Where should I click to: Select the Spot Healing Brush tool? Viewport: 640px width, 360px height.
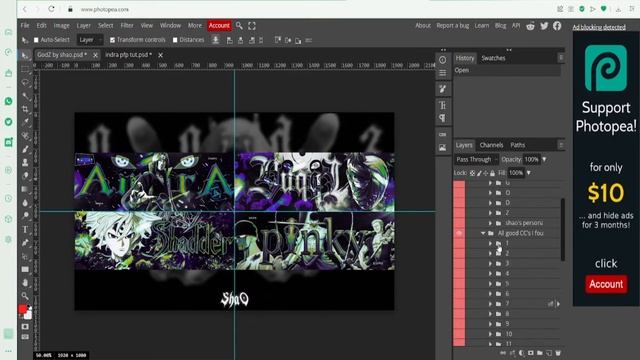[x=25, y=136]
